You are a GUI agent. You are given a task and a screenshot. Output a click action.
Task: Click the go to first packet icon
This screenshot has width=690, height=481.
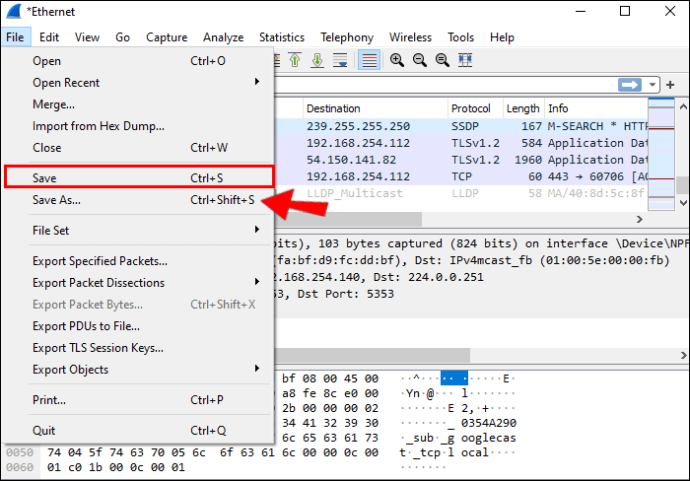click(x=295, y=60)
